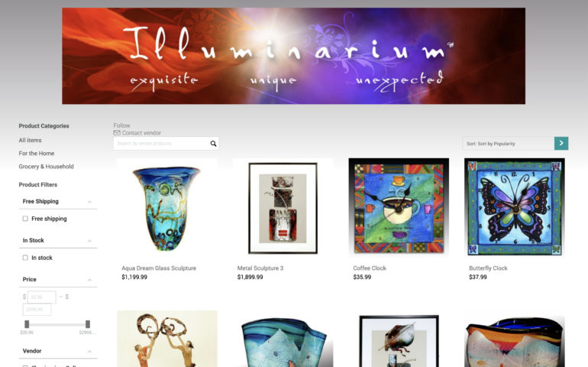Click the search magnifier icon
588x367 pixels.
(213, 144)
